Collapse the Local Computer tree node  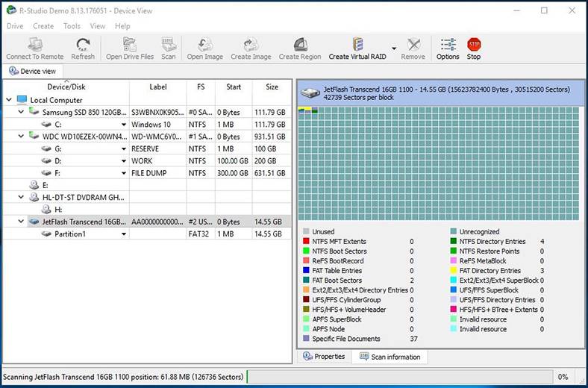pyautogui.click(x=9, y=100)
